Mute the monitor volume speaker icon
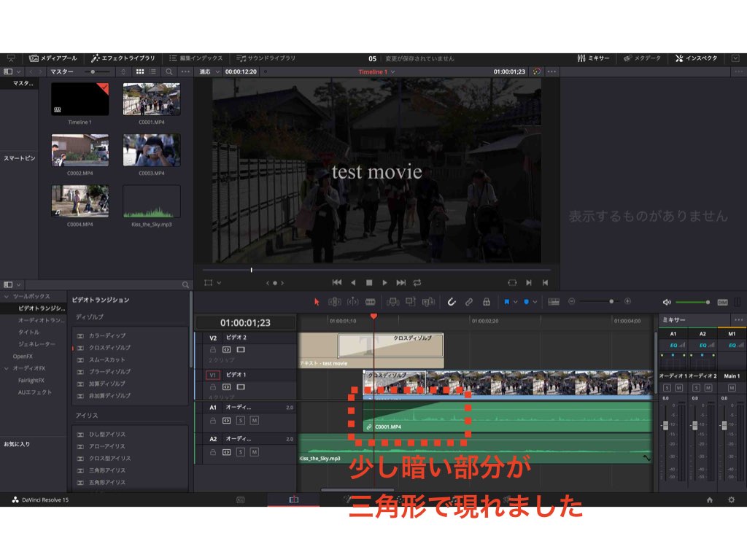This screenshot has width=747, height=560. [x=667, y=303]
